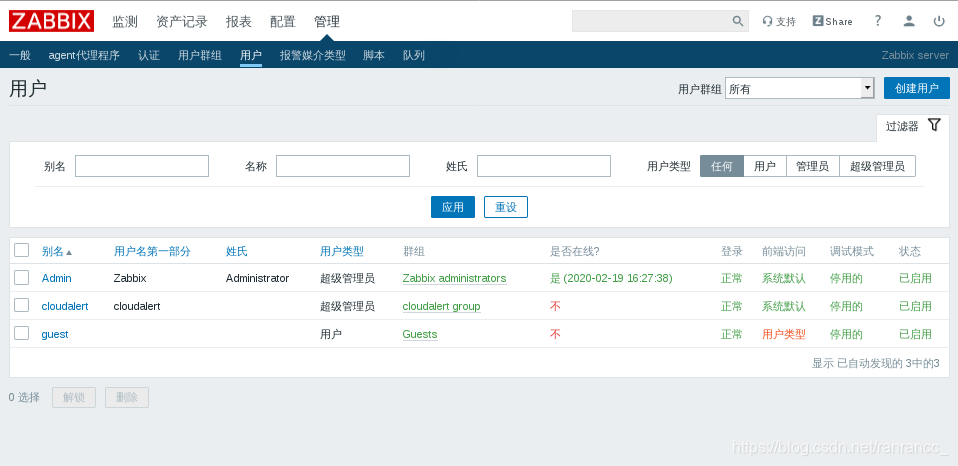
Task: Open the 管理 menu
Action: click(327, 22)
